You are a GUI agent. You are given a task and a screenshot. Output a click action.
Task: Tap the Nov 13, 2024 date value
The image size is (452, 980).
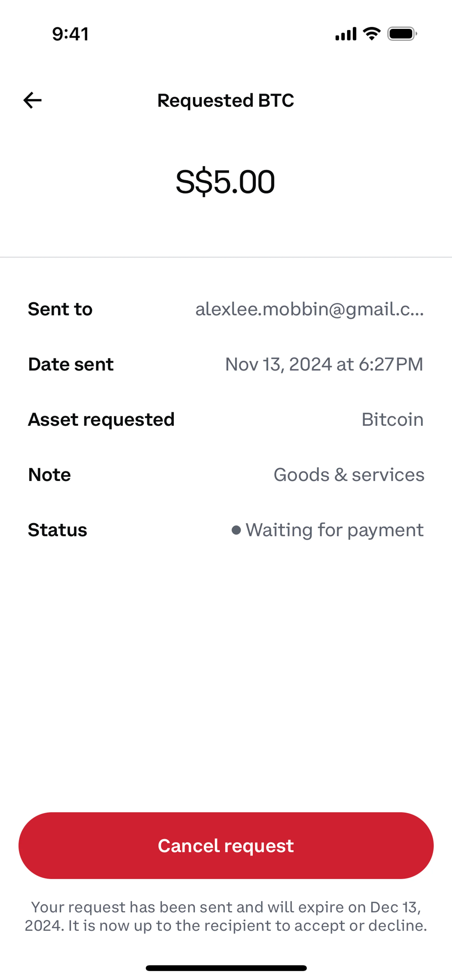click(x=324, y=364)
